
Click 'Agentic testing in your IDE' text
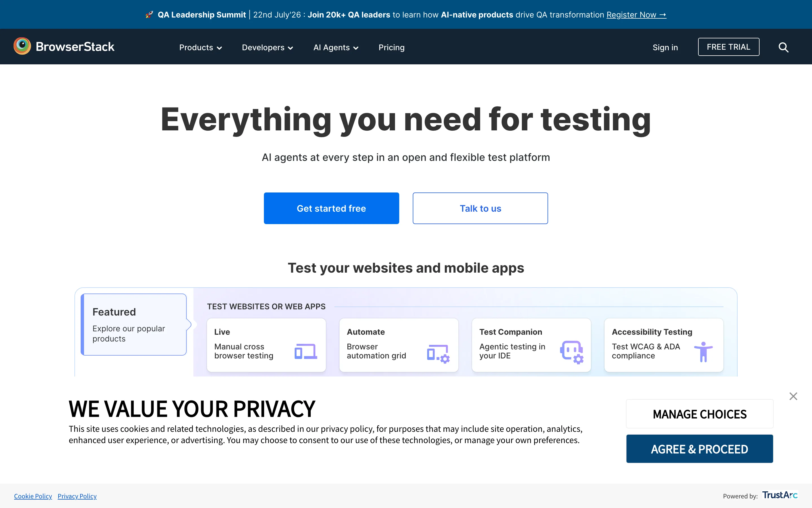[512, 351]
